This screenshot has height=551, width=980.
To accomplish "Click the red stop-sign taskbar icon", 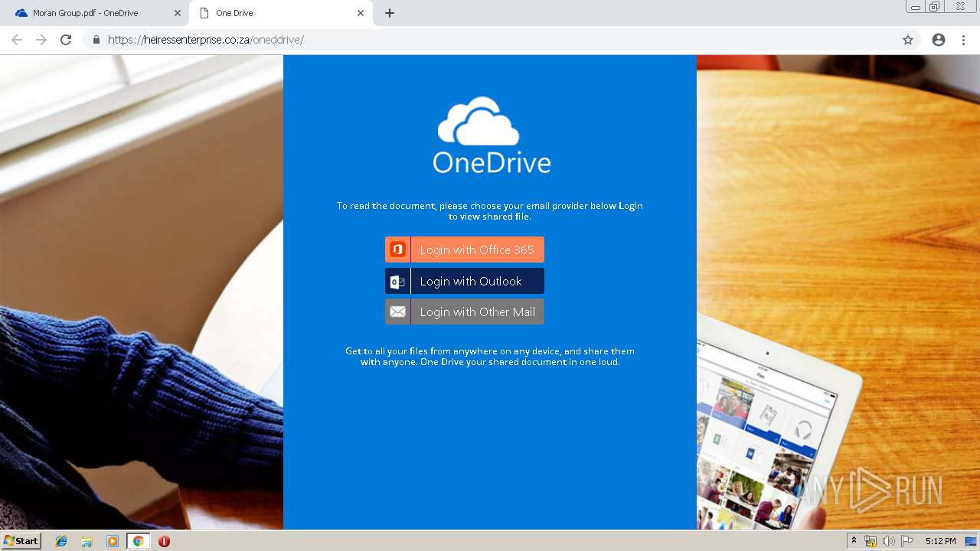I will click(x=164, y=541).
